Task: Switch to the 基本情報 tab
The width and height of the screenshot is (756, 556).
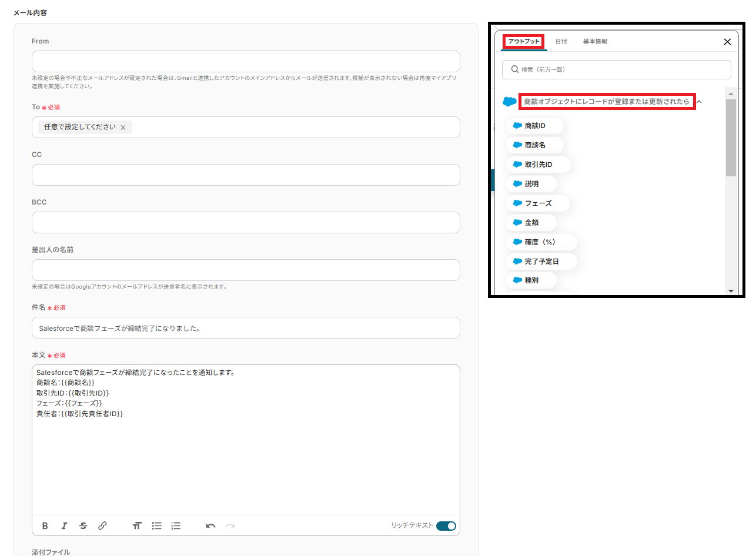Action: click(x=595, y=42)
